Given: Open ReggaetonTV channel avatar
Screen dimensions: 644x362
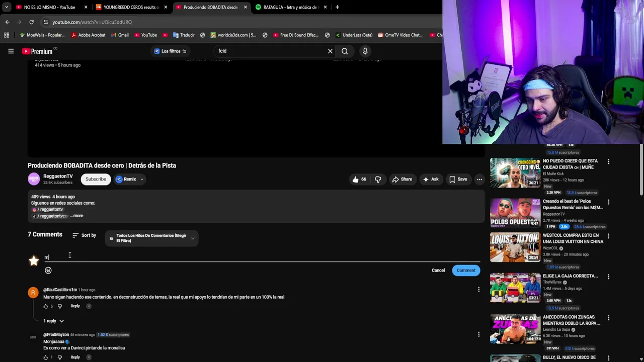Looking at the screenshot, I should (x=34, y=179).
